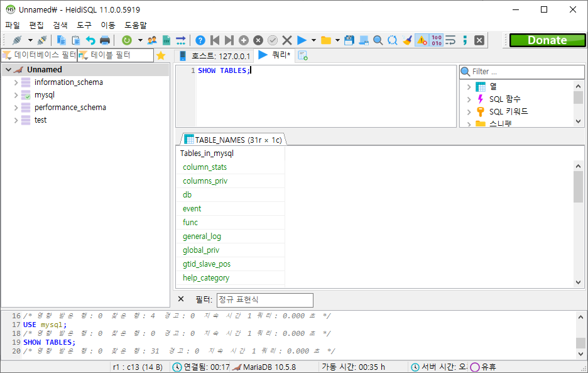Click the magnifier Find text icon
This screenshot has width=588, height=373.
click(x=378, y=40)
